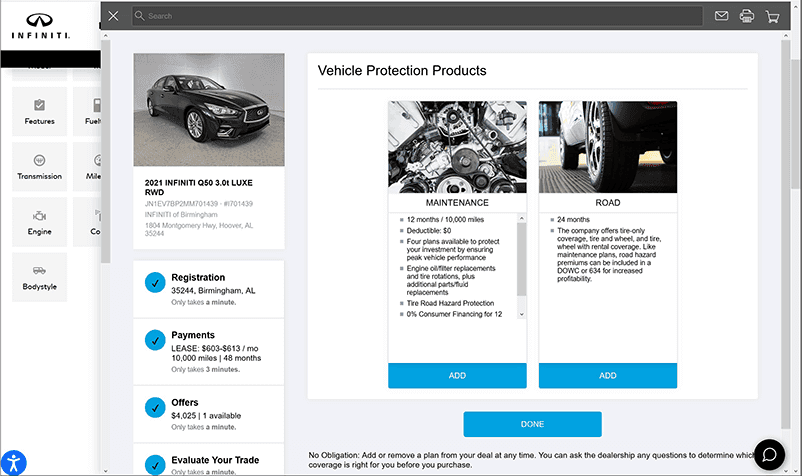This screenshot has width=802, height=476.
Task: Select the Features filter tile
Action: tap(39, 111)
